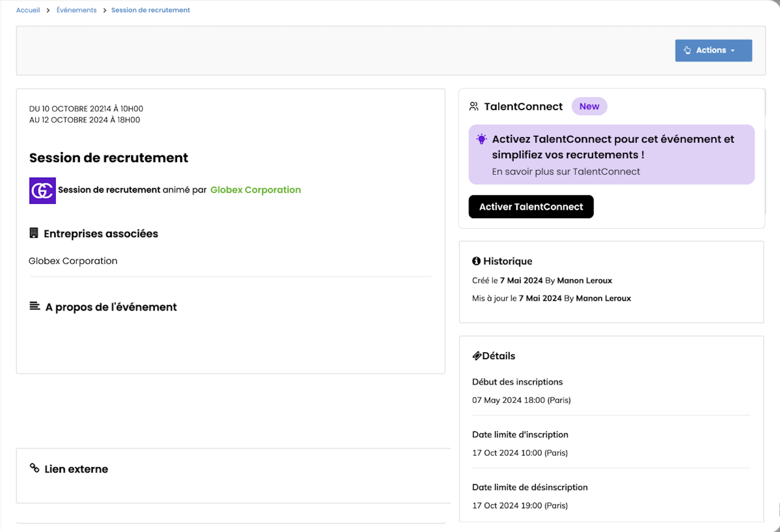Click the hand pointer icon in Actions button
This screenshot has height=532, width=780.
pyautogui.click(x=687, y=50)
